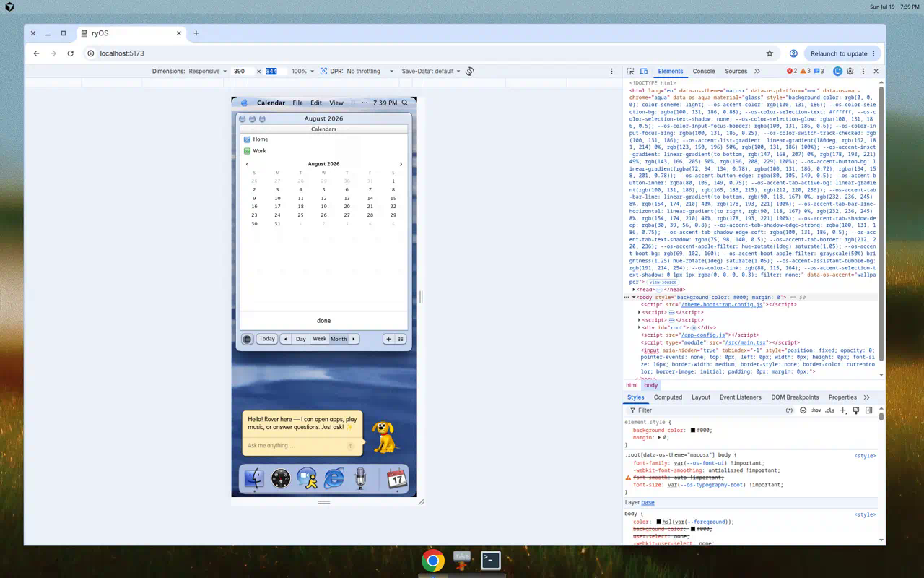Screen dimensions: 924x578
Task: Reload the localhost page in Chrome
Action: click(x=70, y=53)
